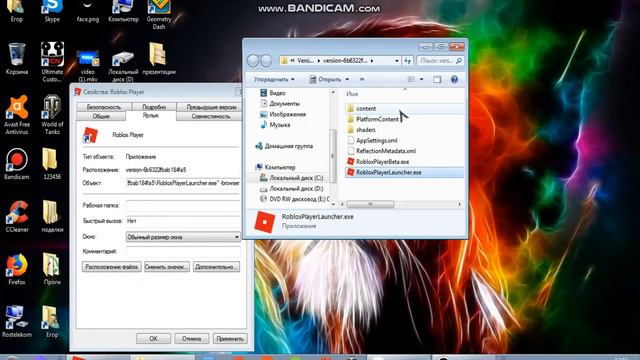
Task: Click the Сменить значок button
Action: coord(167,267)
